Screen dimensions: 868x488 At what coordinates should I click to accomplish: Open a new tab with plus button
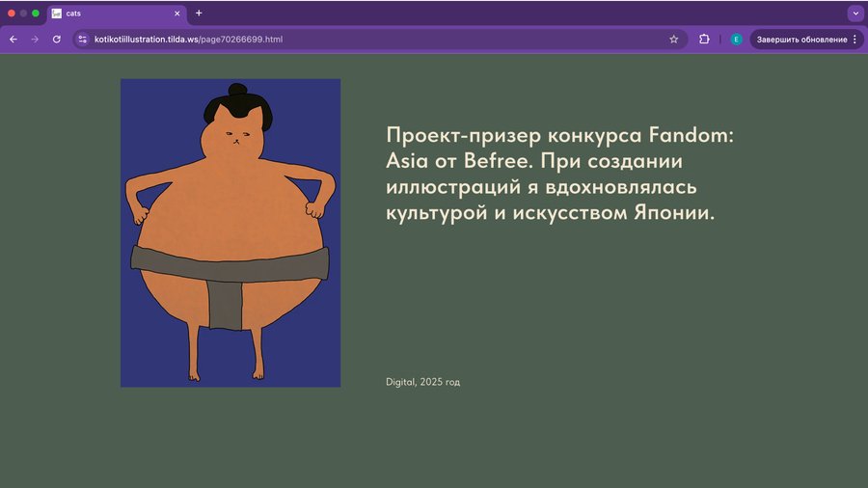tap(199, 14)
